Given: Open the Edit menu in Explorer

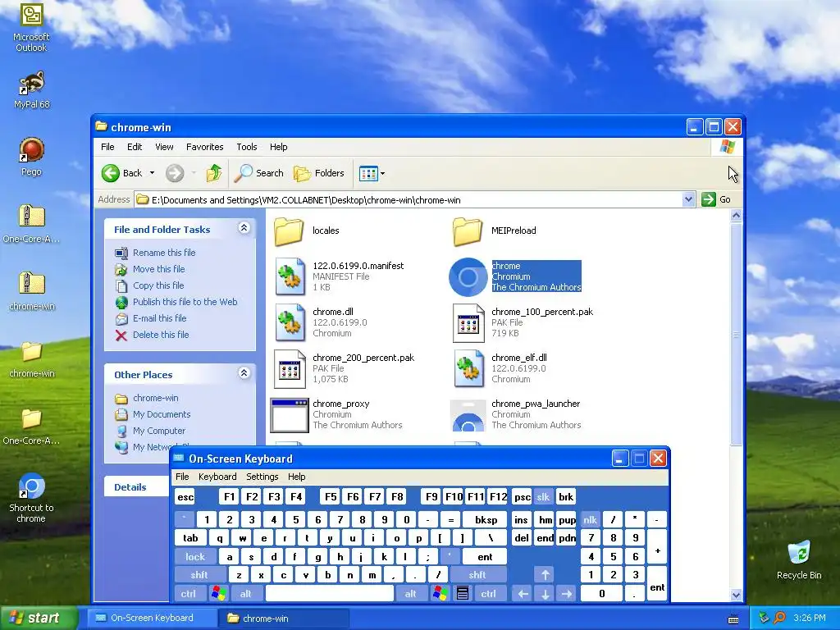Looking at the screenshot, I should coord(135,147).
